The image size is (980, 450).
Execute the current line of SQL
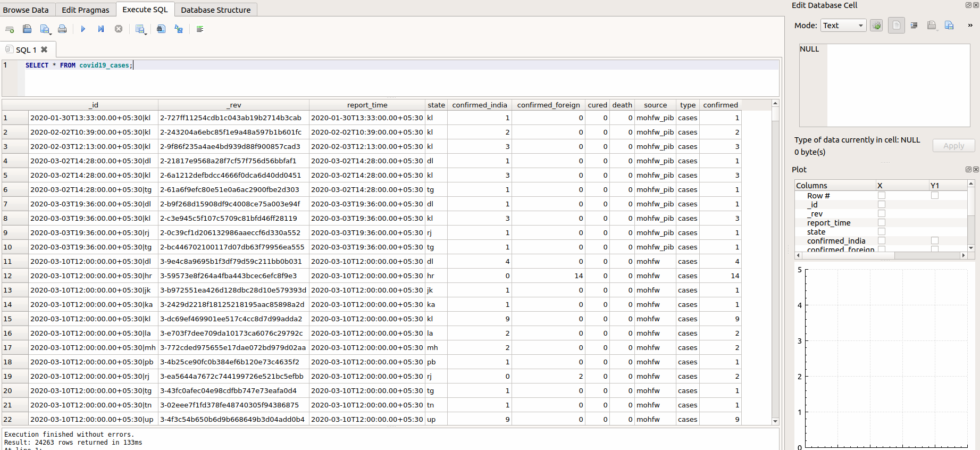pos(101,29)
